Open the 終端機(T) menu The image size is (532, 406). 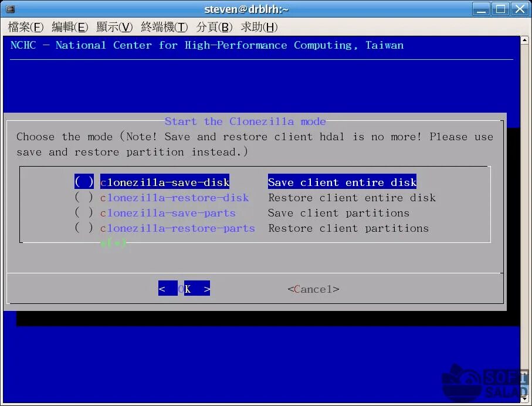click(164, 27)
